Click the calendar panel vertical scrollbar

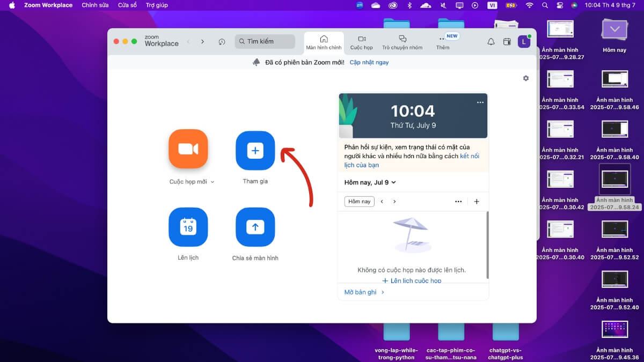tap(487, 244)
